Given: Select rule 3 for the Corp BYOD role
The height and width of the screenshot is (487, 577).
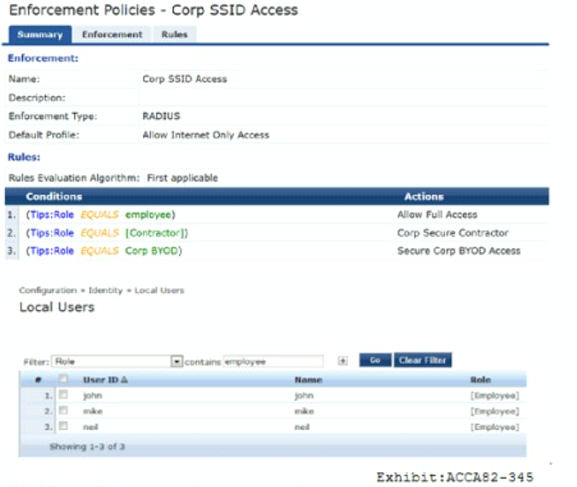Looking at the screenshot, I should pyautogui.click(x=277, y=251).
